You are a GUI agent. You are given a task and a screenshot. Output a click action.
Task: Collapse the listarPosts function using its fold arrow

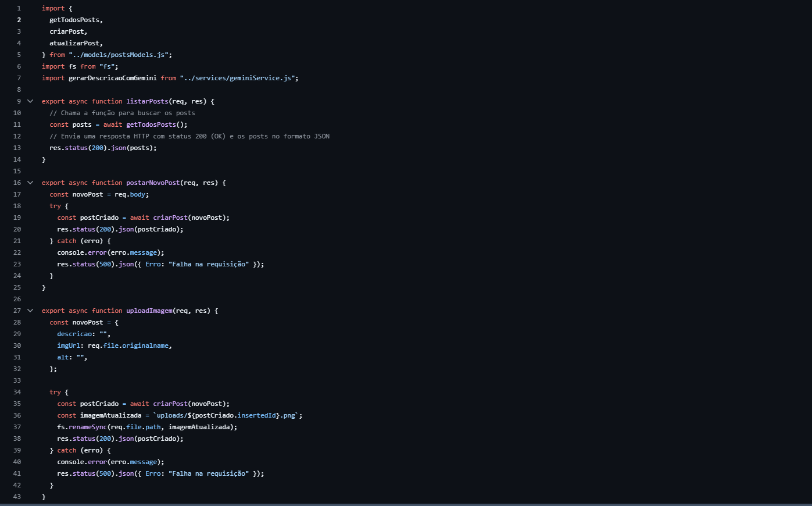click(x=30, y=101)
